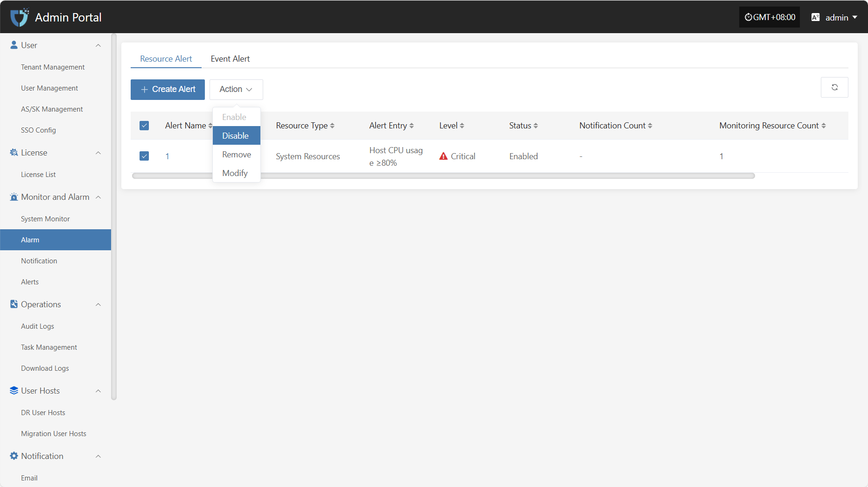Viewport: 868px width, 487px height.
Task: Open the admin account dropdown arrow
Action: click(x=855, y=17)
